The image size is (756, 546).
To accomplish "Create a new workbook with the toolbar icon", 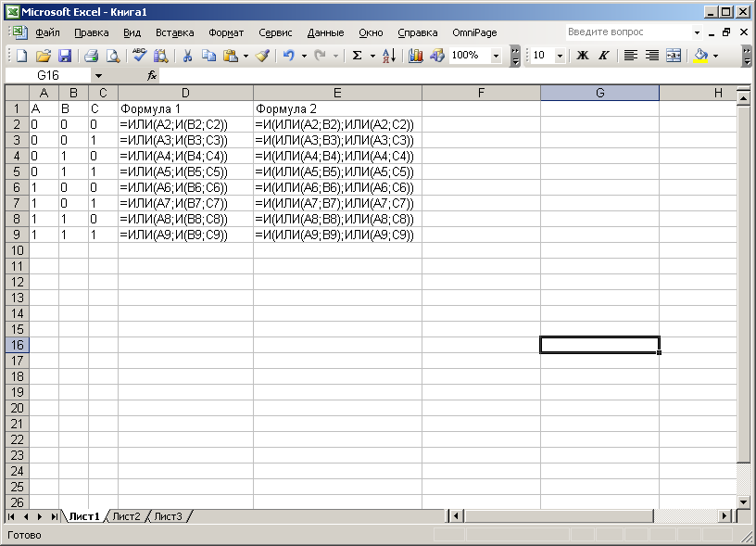I will coord(21,56).
